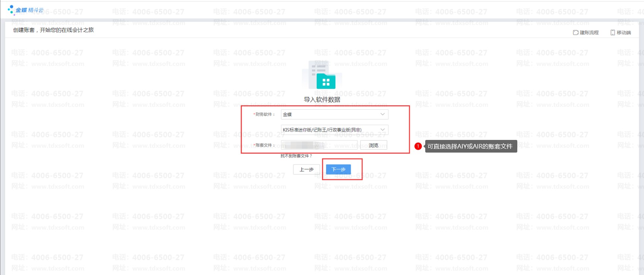The height and width of the screenshot is (275, 644).
Task: Click the 账套文件 file path input field
Action: pos(319,145)
